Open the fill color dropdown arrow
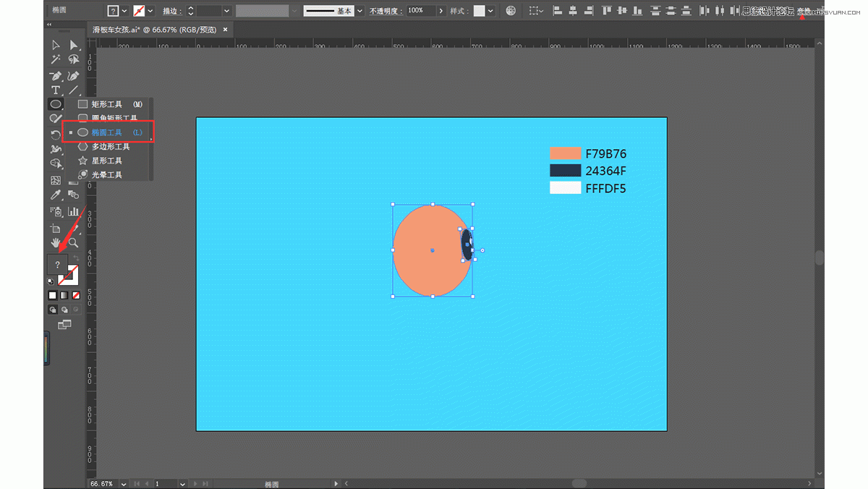 125,11
